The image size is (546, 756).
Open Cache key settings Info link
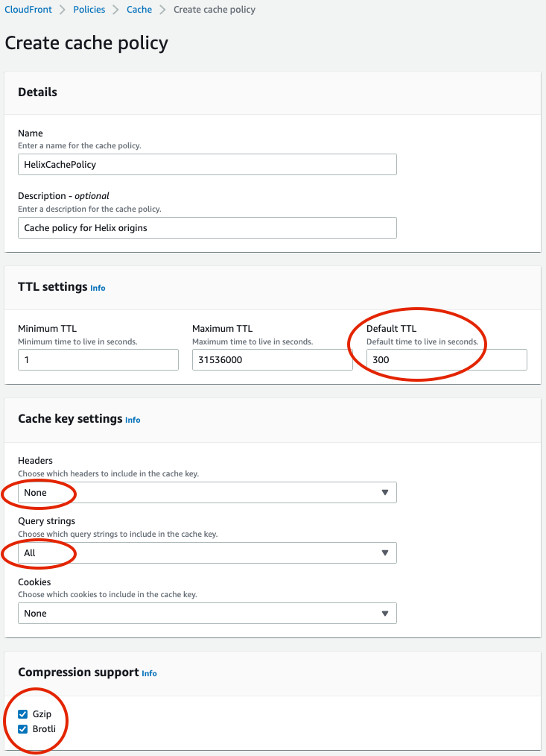click(133, 420)
